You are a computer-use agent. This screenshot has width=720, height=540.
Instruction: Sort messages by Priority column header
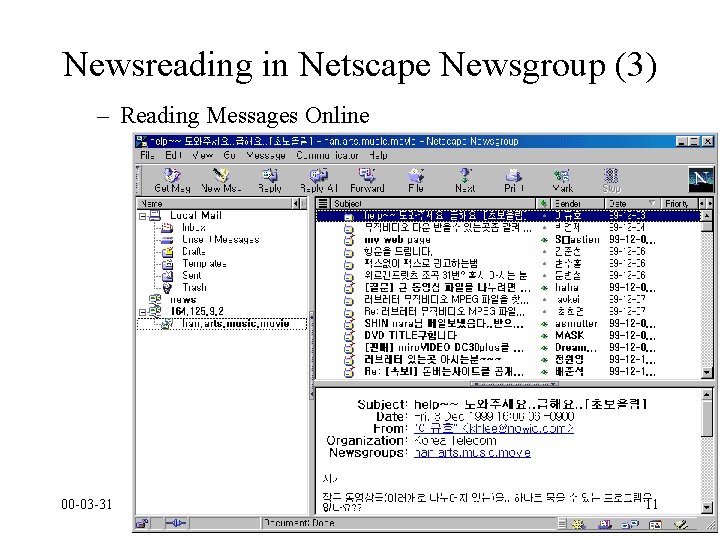pyautogui.click(x=679, y=203)
